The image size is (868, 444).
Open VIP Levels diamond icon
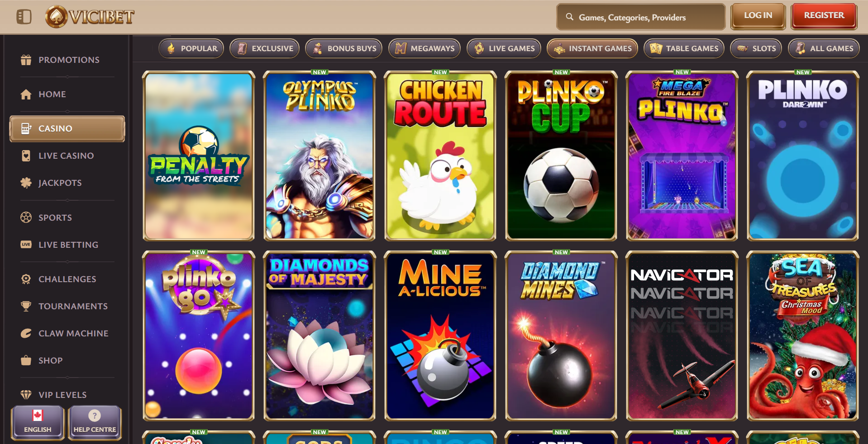pyautogui.click(x=26, y=395)
